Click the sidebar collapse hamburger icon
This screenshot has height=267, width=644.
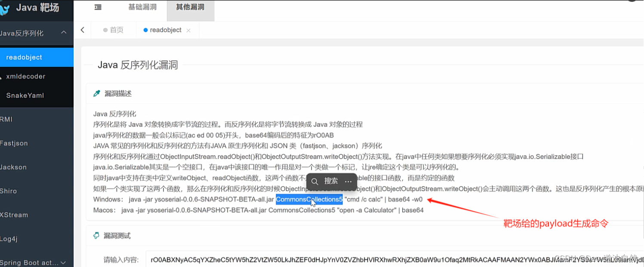click(x=98, y=7)
